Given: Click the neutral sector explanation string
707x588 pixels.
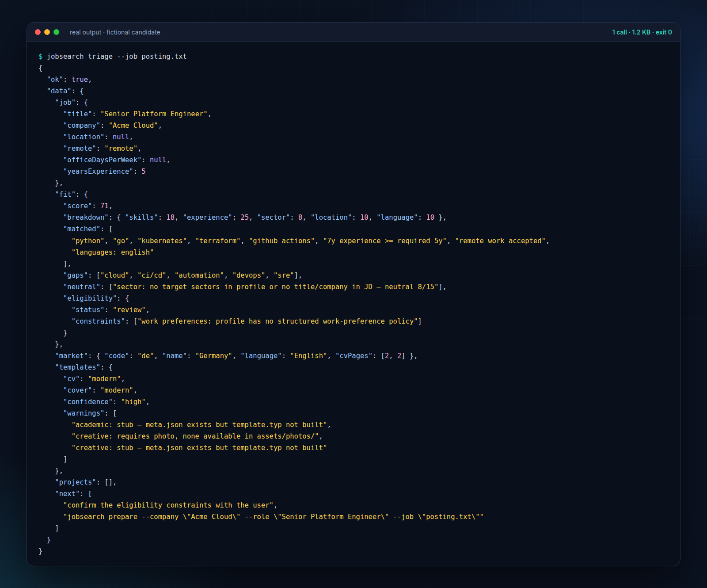Looking at the screenshot, I should [276, 287].
